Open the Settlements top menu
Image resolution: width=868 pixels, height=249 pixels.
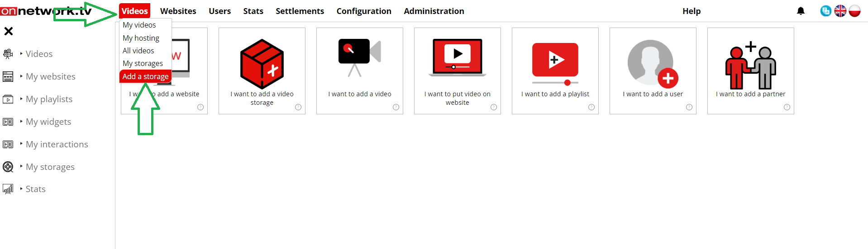point(300,11)
